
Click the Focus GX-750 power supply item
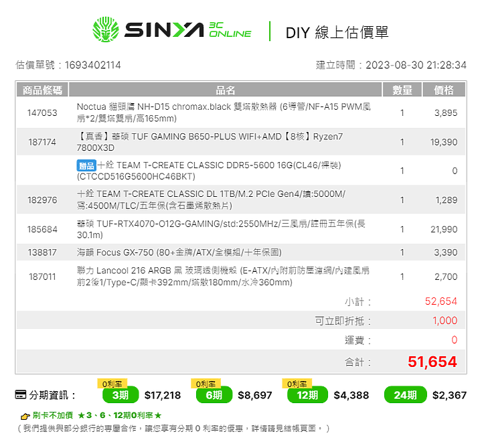coord(179,252)
